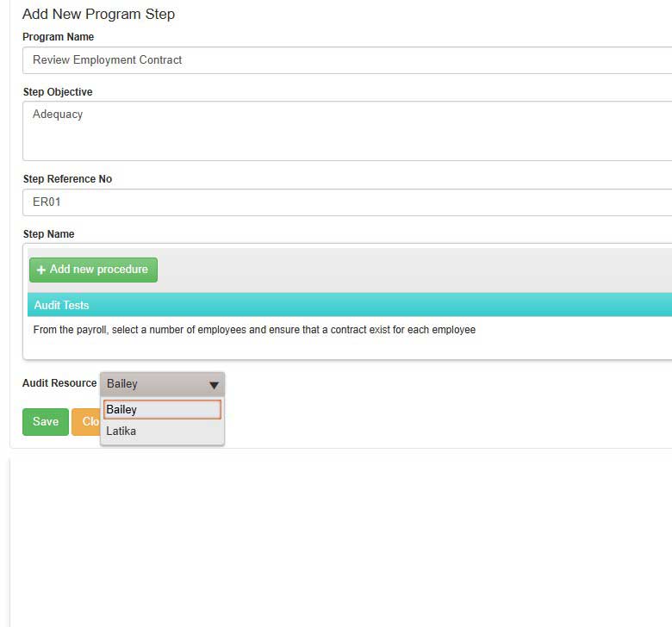Click the Step Reference No field

tap(347, 202)
